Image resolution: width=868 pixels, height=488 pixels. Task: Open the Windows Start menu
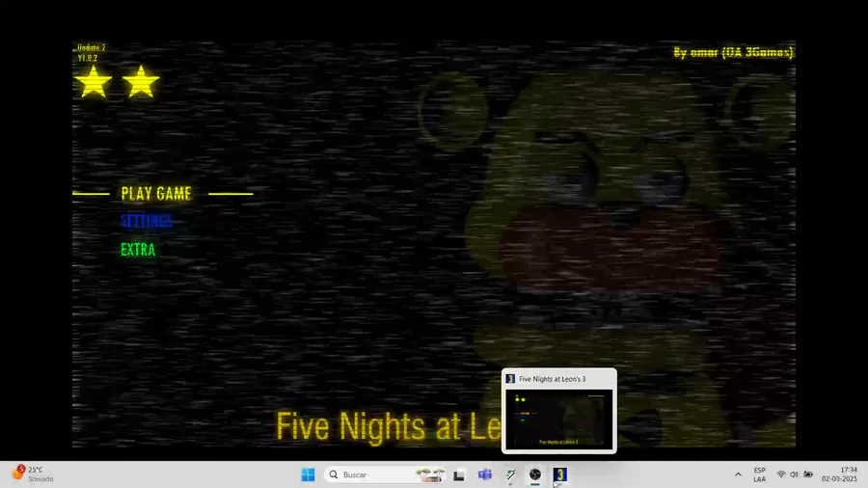point(308,474)
